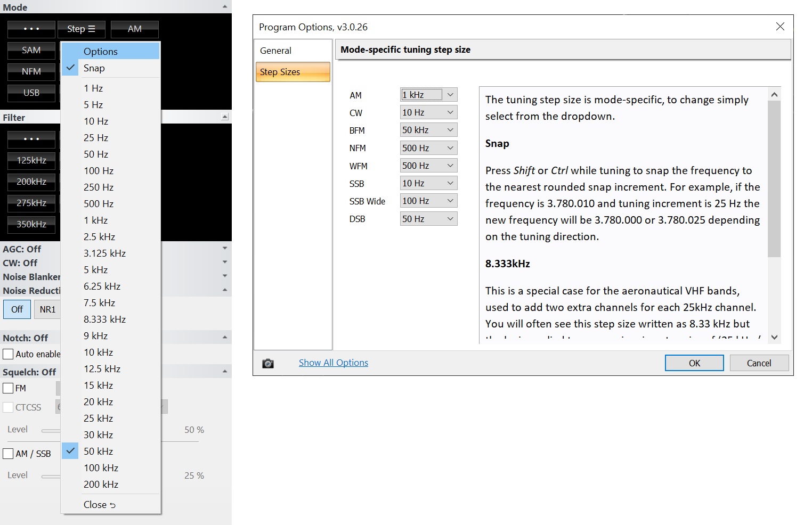Collapse the Filter panel using arrow icon
Image resolution: width=812 pixels, height=525 pixels.
pyautogui.click(x=225, y=117)
